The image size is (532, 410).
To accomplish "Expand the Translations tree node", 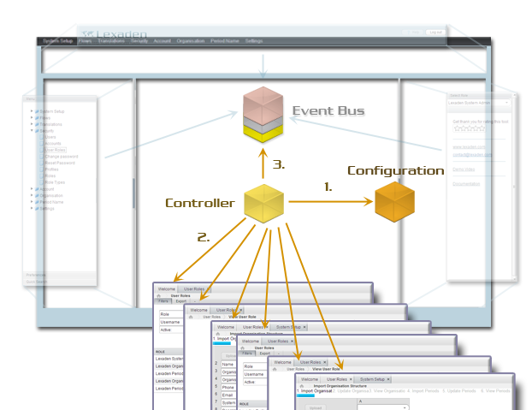I will [32, 124].
